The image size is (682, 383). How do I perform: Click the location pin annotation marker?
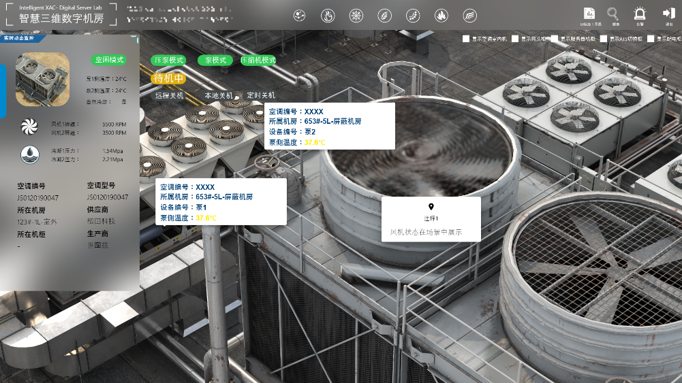431,206
